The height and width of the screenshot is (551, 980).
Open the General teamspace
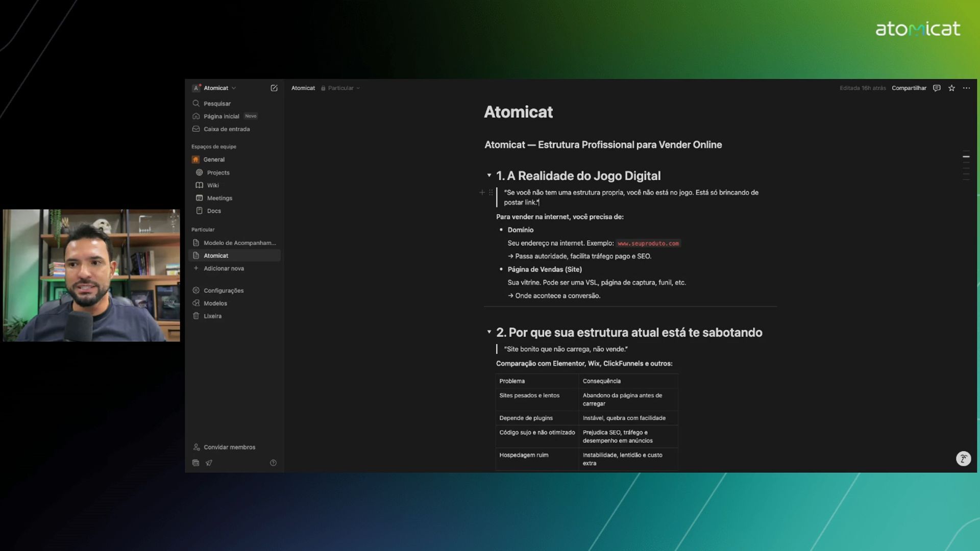point(235,159)
